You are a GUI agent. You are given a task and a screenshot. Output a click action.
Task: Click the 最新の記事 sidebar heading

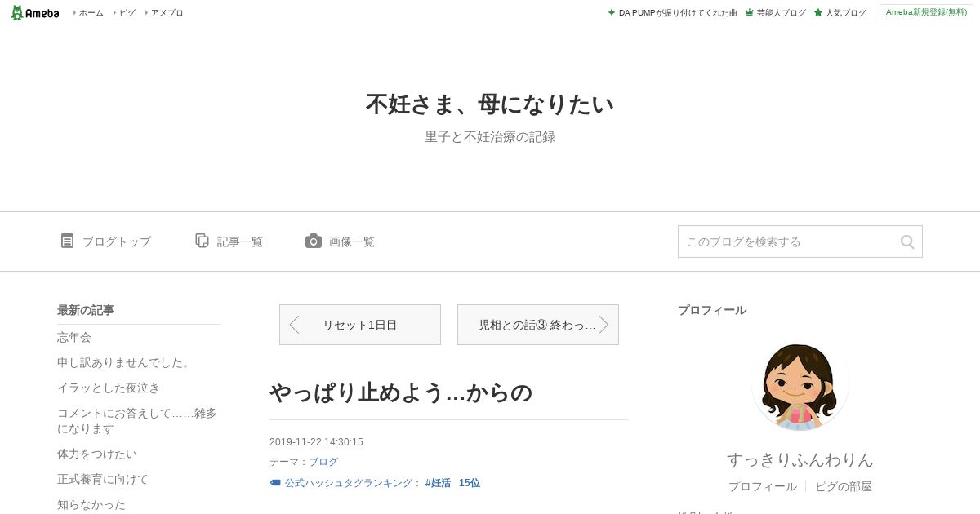point(86,310)
